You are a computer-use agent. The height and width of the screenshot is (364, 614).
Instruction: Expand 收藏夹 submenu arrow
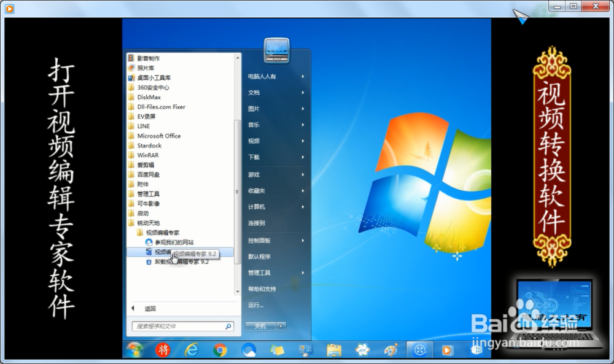[303, 191]
